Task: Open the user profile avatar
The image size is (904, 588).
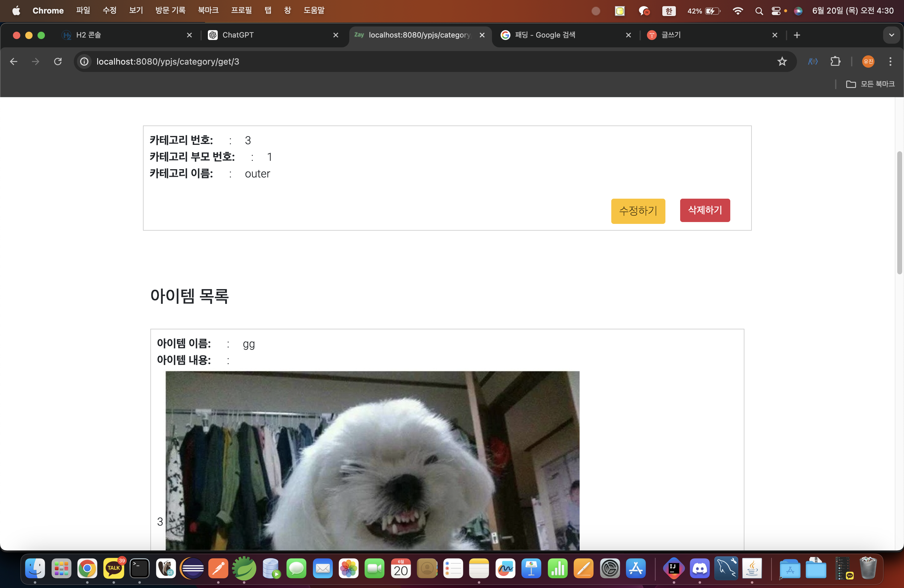Action: (x=868, y=62)
